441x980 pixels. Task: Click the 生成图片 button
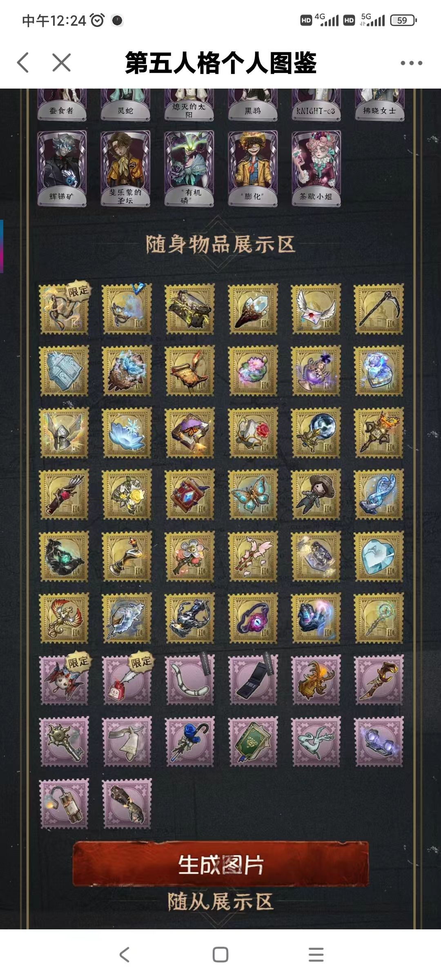[x=220, y=864]
